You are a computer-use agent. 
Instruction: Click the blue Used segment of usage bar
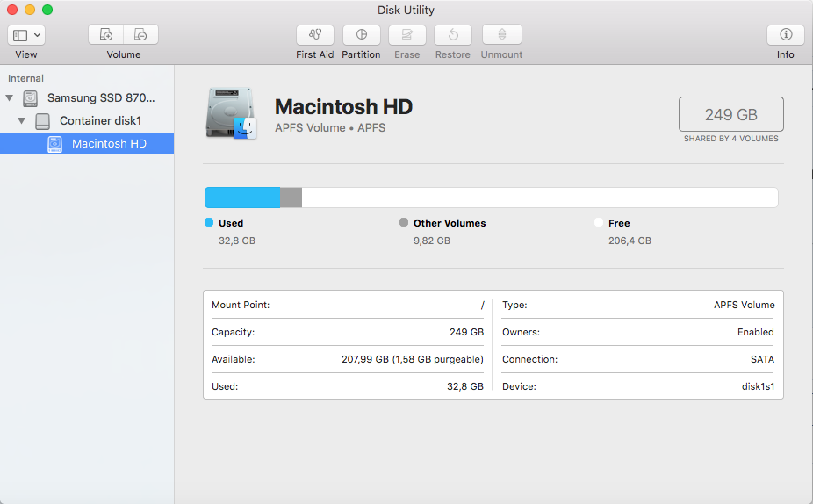242,198
